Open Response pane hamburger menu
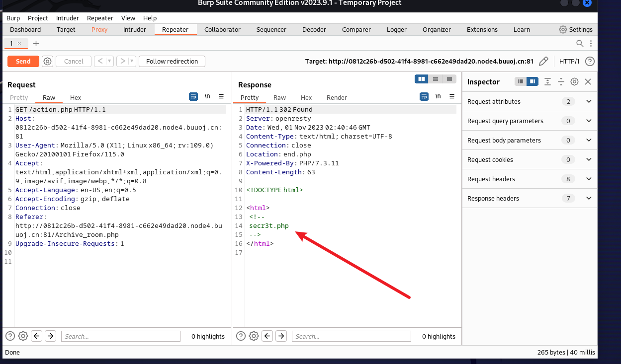 click(452, 96)
